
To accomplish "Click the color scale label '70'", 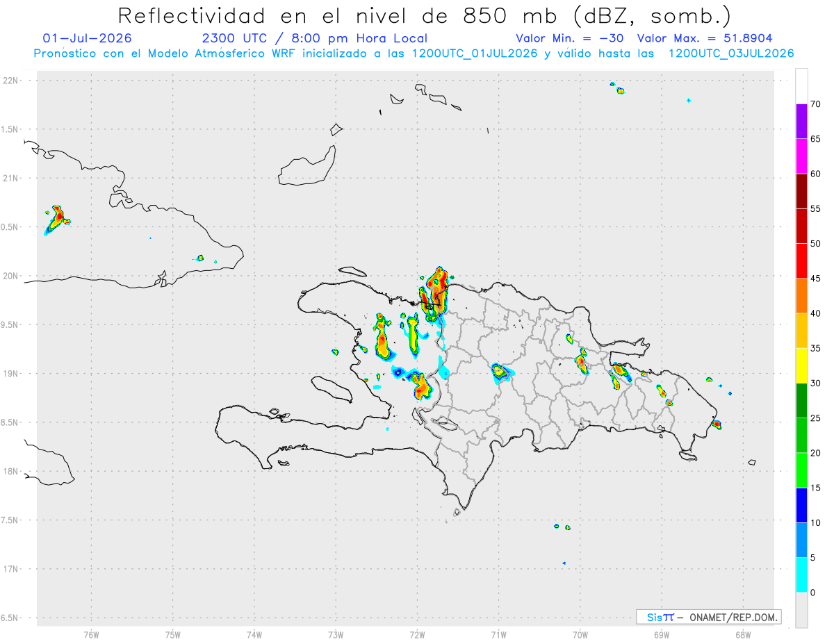I will (816, 104).
